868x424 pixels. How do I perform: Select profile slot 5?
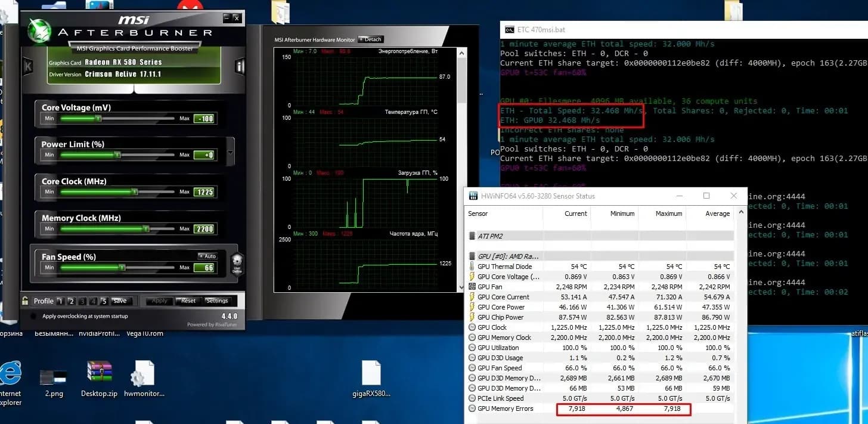pyautogui.click(x=104, y=301)
